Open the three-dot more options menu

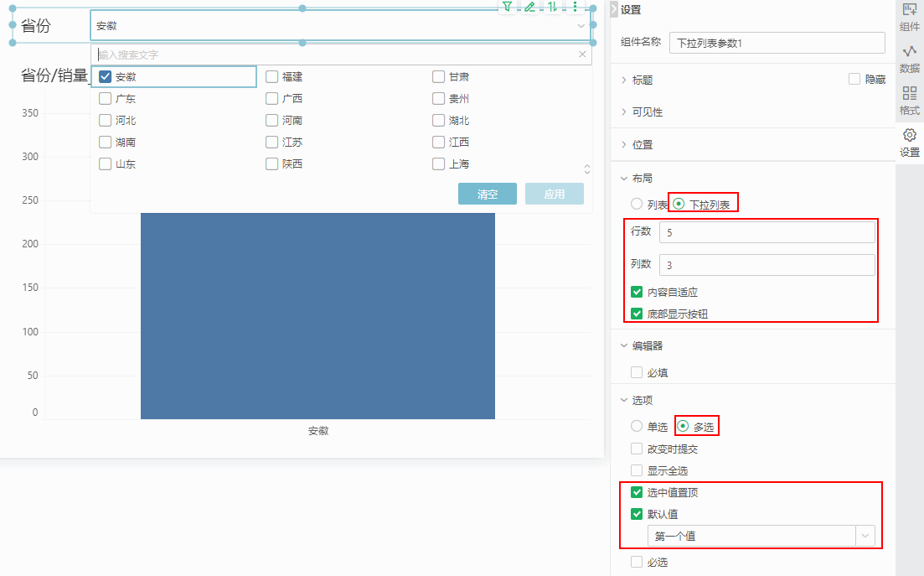point(575,7)
